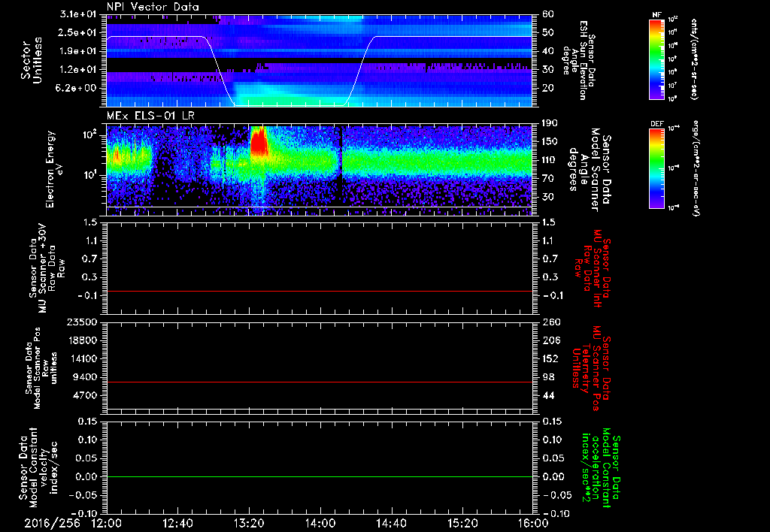The image size is (770, 532).
Task: Click the "Model Scanner Pos Raw unitless" axis label
Action: [x=41, y=368]
